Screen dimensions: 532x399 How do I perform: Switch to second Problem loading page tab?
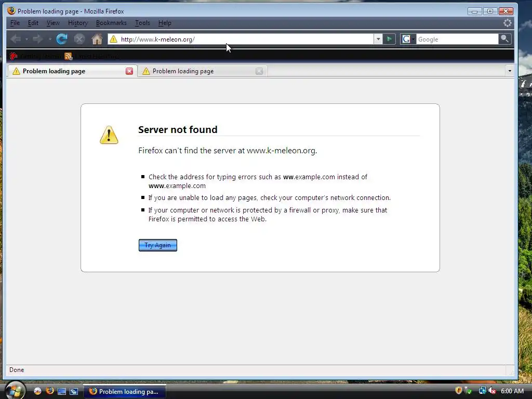[x=202, y=71]
